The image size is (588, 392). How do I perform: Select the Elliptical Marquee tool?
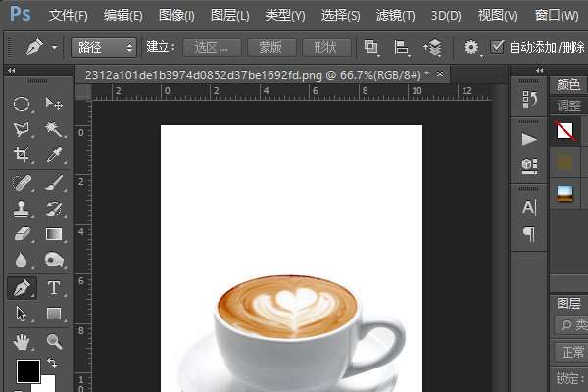click(x=21, y=104)
